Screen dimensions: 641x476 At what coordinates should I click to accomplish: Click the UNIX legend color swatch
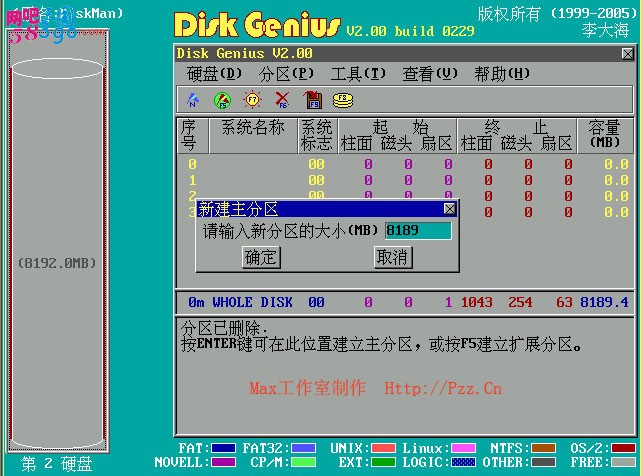pyautogui.click(x=383, y=448)
